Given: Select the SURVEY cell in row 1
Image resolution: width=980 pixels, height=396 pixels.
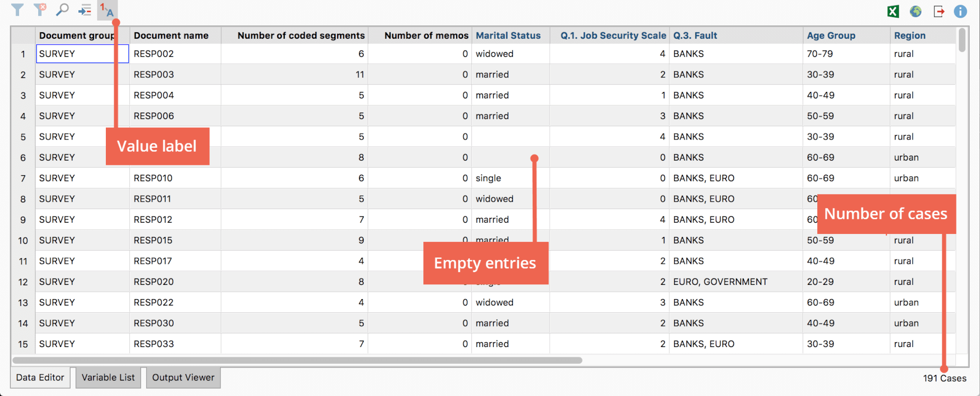Looking at the screenshot, I should [82, 54].
